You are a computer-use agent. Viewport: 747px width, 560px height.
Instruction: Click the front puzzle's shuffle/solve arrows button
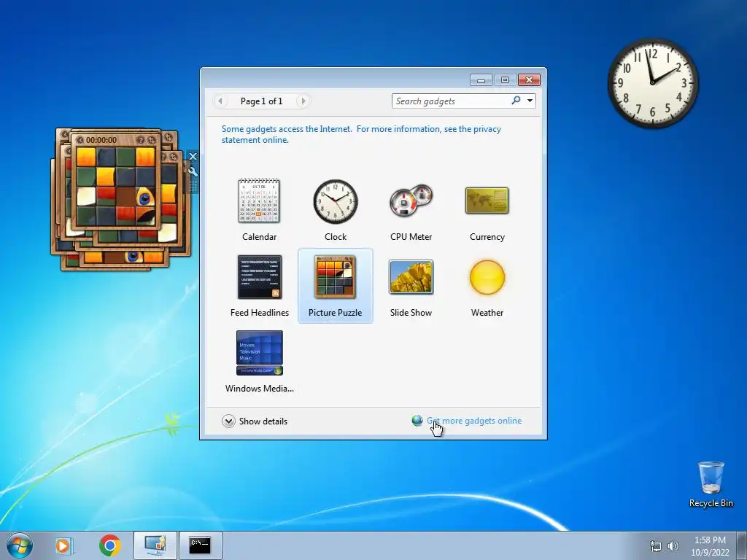click(152, 140)
